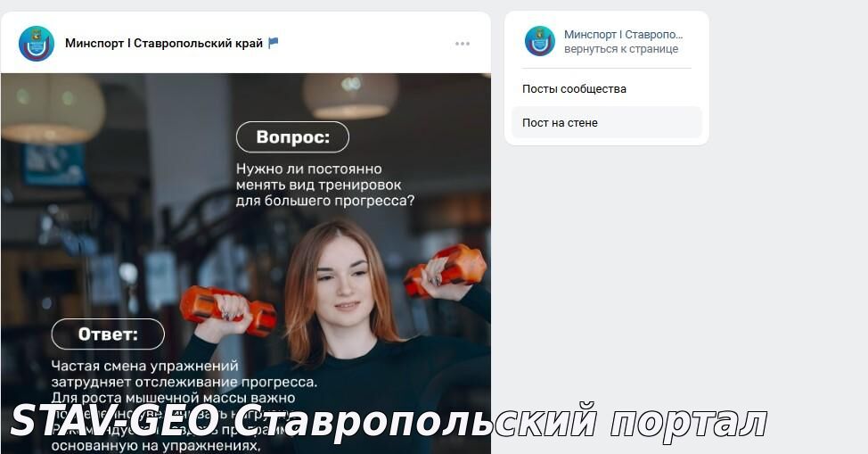Click the 'Вопрос:' label on the image
The image size is (868, 454).
293,137
